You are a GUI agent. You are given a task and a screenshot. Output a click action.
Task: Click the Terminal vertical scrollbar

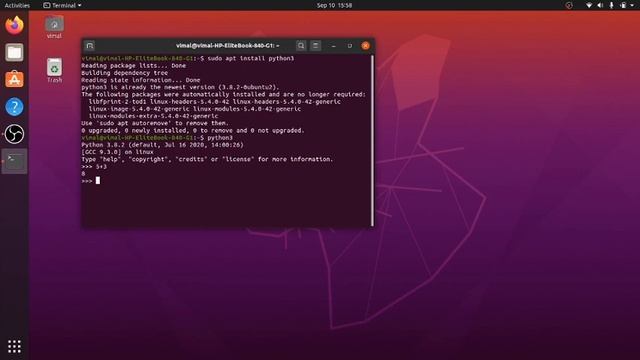(x=372, y=140)
